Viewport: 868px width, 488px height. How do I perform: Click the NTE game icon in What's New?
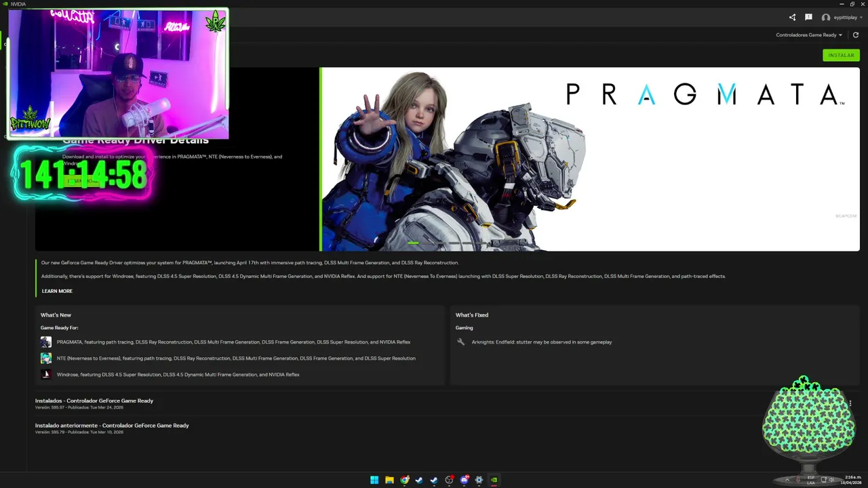coord(45,359)
